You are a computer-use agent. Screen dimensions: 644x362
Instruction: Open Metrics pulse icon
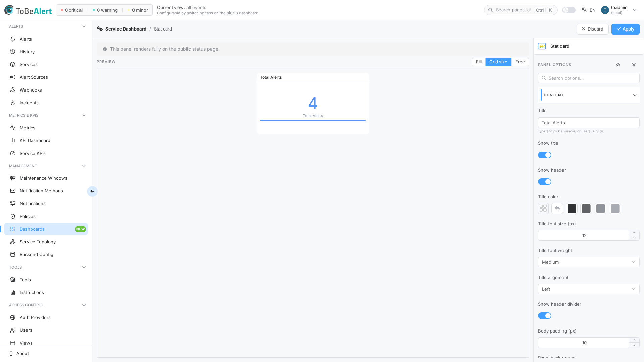pyautogui.click(x=13, y=128)
